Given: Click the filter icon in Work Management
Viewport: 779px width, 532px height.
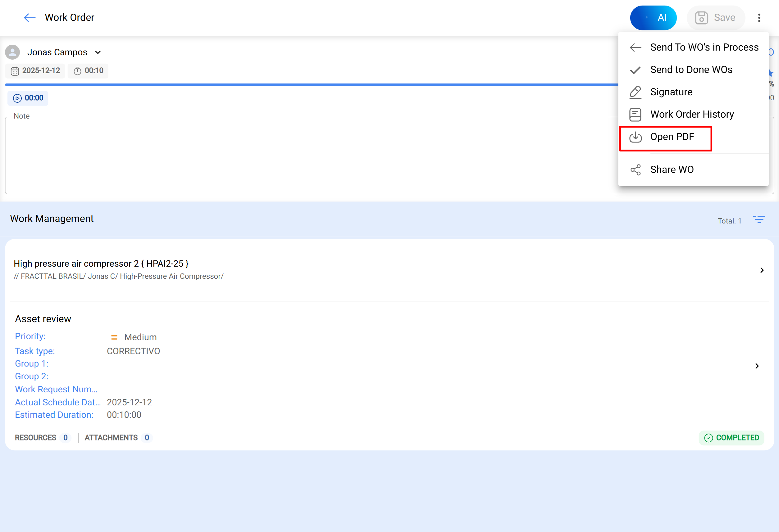Looking at the screenshot, I should click(x=759, y=219).
